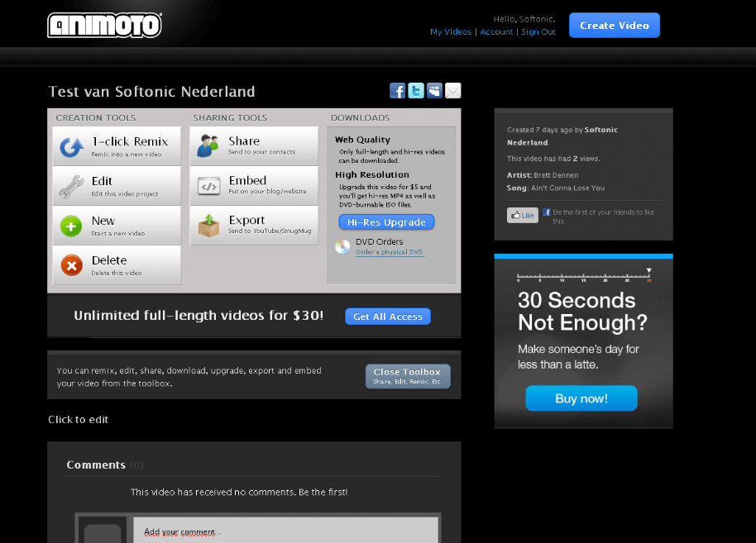Screen dimensions: 756x543
Task: Click the DVD disc icon
Action: (x=342, y=246)
